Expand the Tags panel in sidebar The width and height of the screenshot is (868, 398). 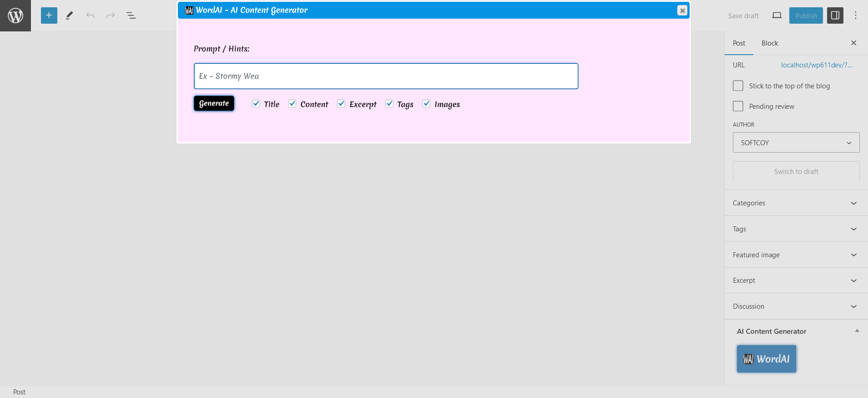tap(796, 229)
